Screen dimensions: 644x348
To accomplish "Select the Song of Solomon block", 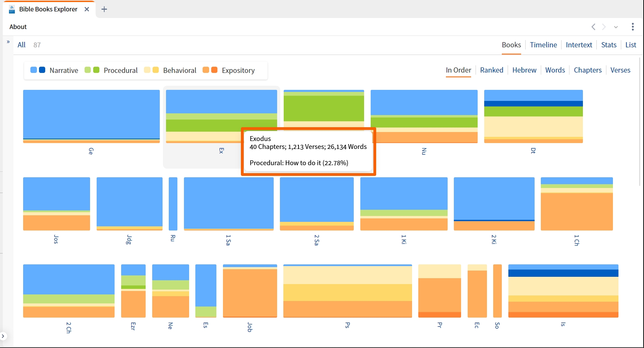I will (497, 291).
